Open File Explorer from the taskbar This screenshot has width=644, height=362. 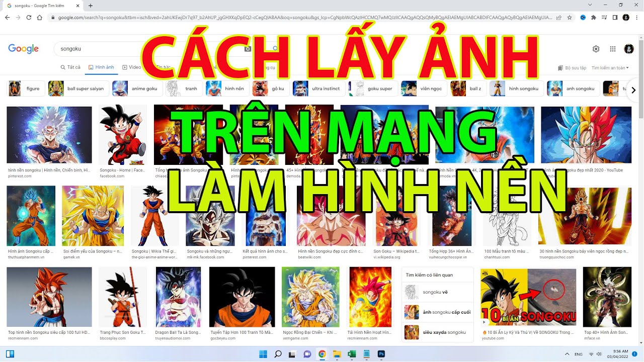pos(337,354)
